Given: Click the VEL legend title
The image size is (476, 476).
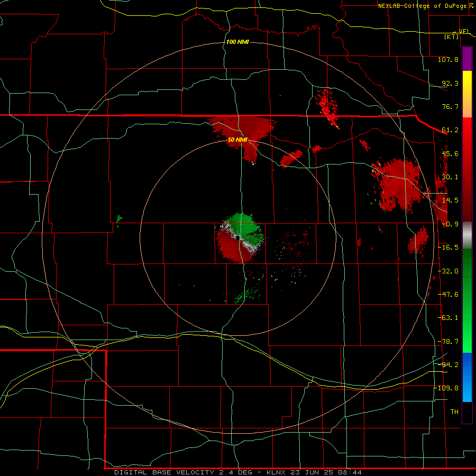Looking at the screenshot, I should (x=464, y=31).
